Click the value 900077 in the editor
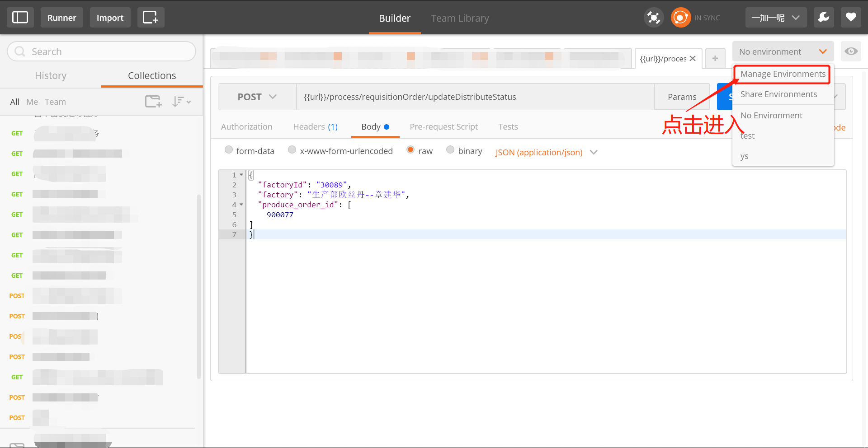Image resolution: width=868 pixels, height=448 pixels. click(x=280, y=215)
